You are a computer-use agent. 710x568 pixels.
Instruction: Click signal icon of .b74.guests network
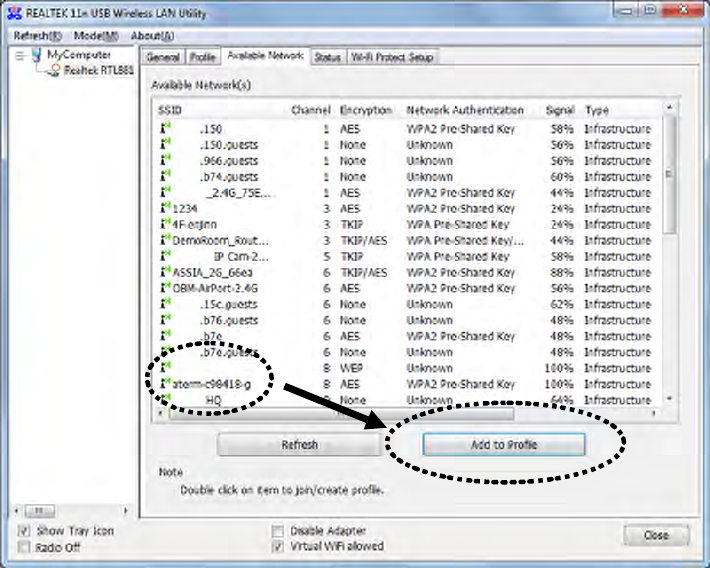point(166,176)
